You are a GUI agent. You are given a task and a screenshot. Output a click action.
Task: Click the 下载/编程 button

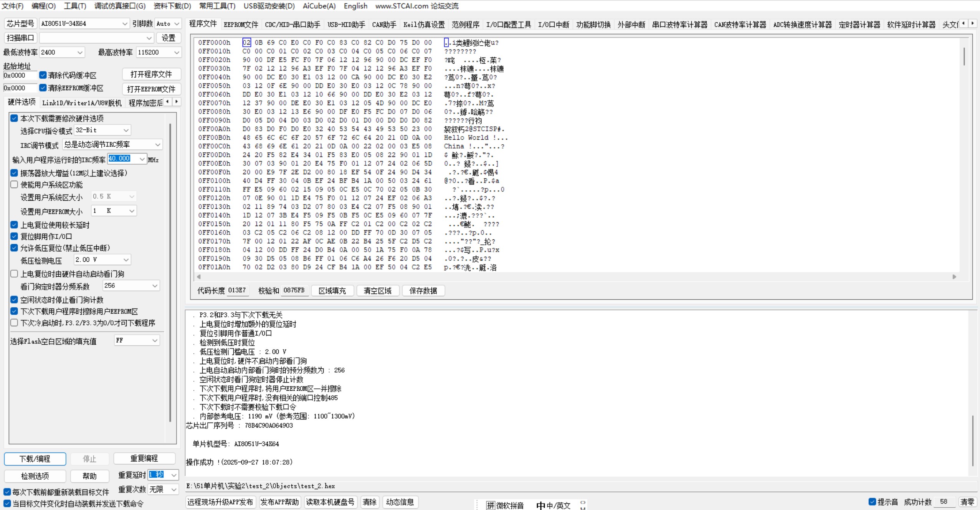[x=35, y=459]
